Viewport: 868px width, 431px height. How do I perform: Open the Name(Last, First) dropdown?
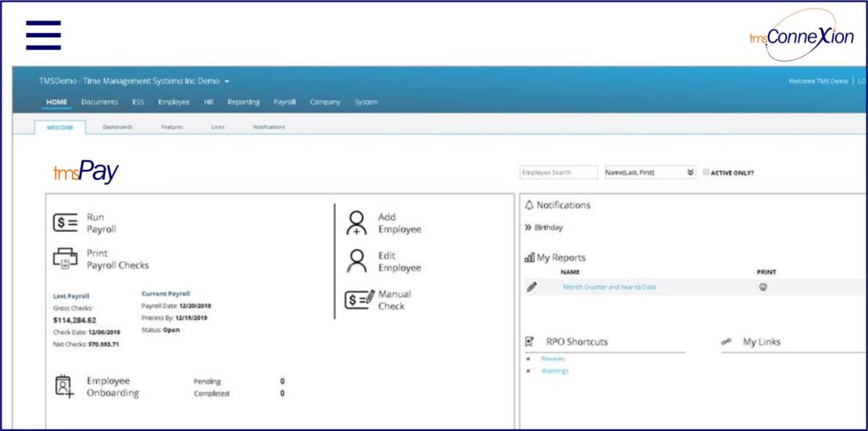coord(650,172)
